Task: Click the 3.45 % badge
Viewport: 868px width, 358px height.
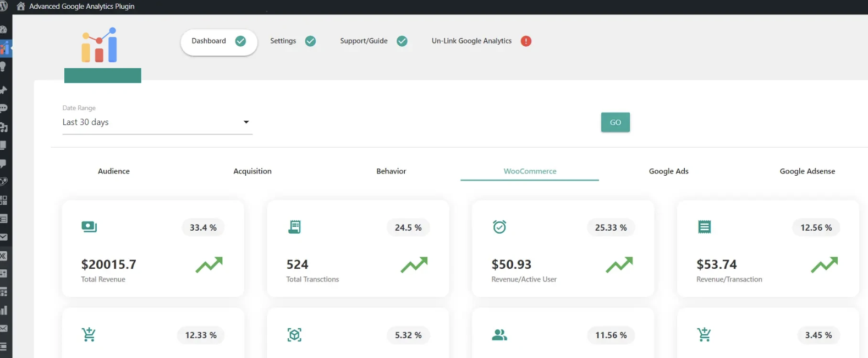Action: point(818,335)
